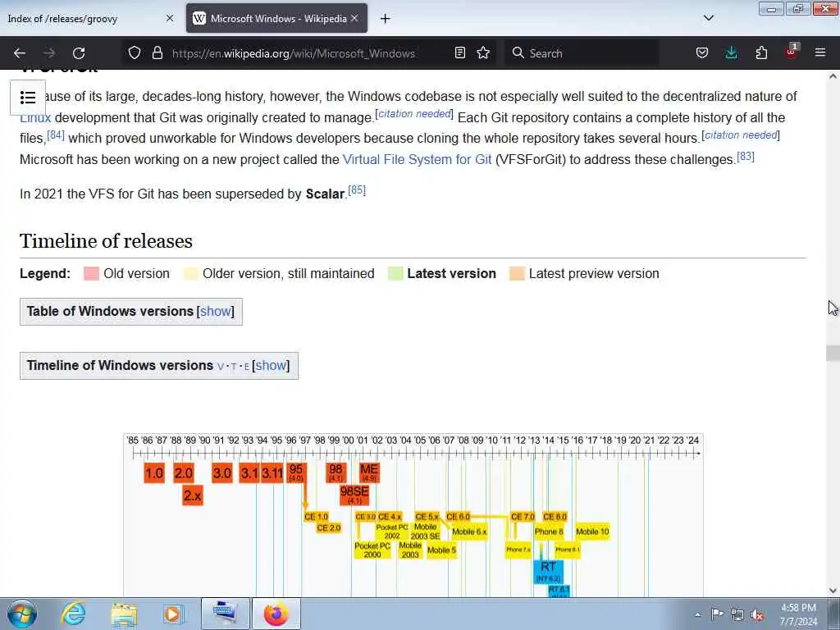The image size is (840, 630).
Task: Open Windows Explorer folder in taskbar
Action: click(x=124, y=614)
